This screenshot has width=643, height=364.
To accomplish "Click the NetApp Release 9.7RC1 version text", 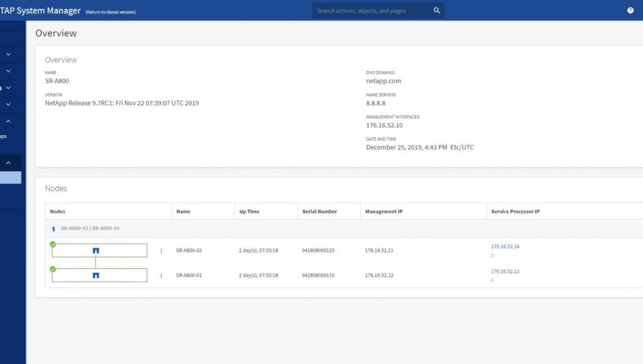I will point(122,103).
